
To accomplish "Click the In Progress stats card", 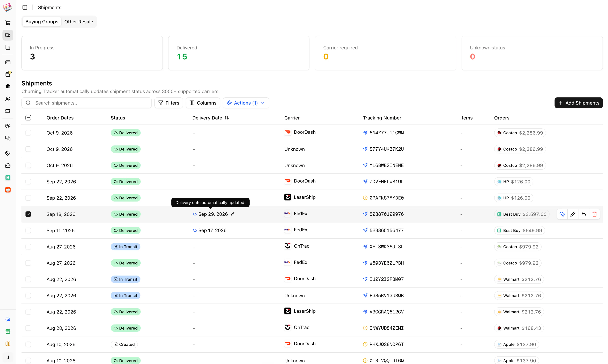I will (92, 53).
